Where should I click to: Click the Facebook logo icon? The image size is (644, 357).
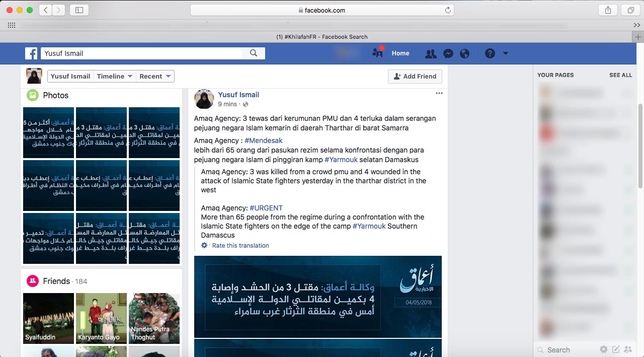(x=31, y=53)
